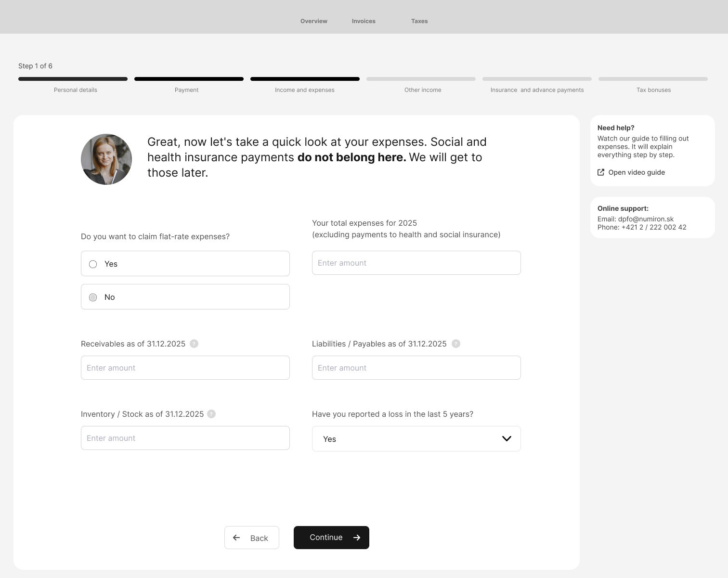Click the external link icon beside video guide
The width and height of the screenshot is (728, 578).
(601, 172)
